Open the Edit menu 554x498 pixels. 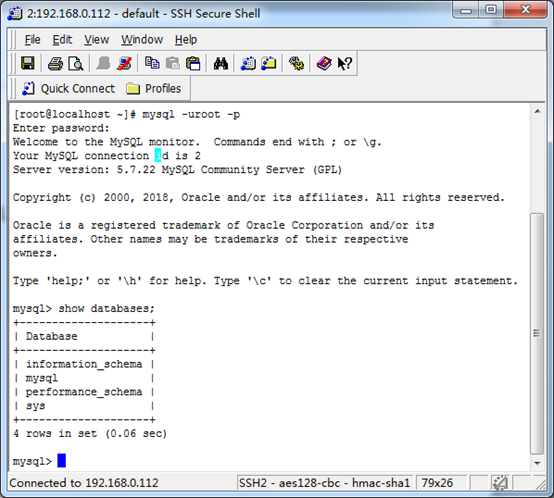[62, 40]
